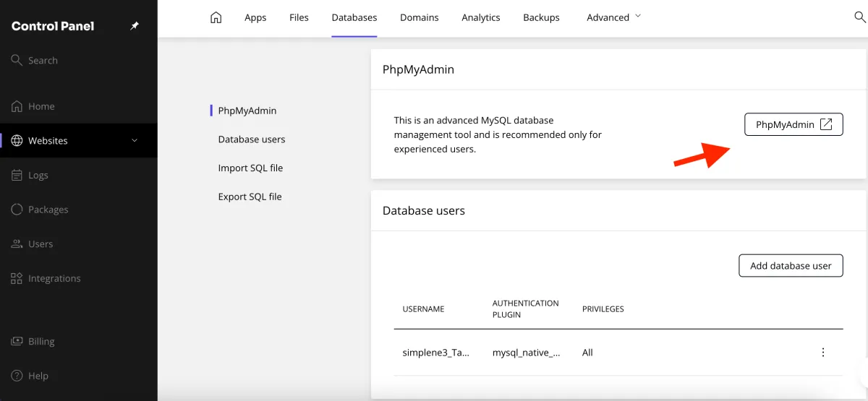The image size is (868, 401).
Task: Open the Advanced dropdown menu
Action: point(613,17)
